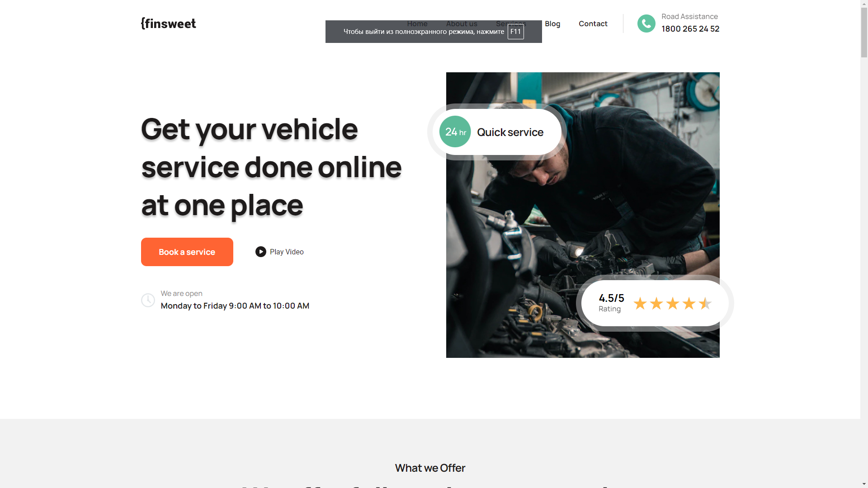Open the Home menu item
This screenshot has width=868, height=488.
pos(417,23)
